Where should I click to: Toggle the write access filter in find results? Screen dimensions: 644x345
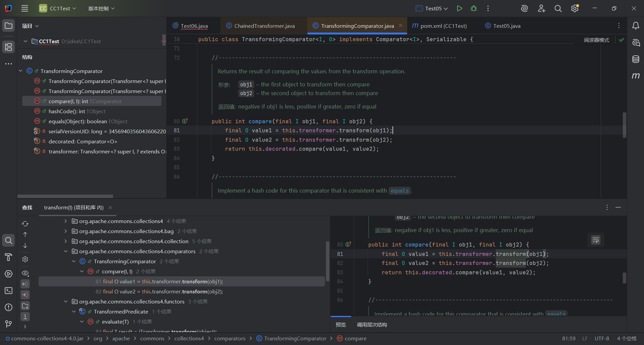click(25, 295)
